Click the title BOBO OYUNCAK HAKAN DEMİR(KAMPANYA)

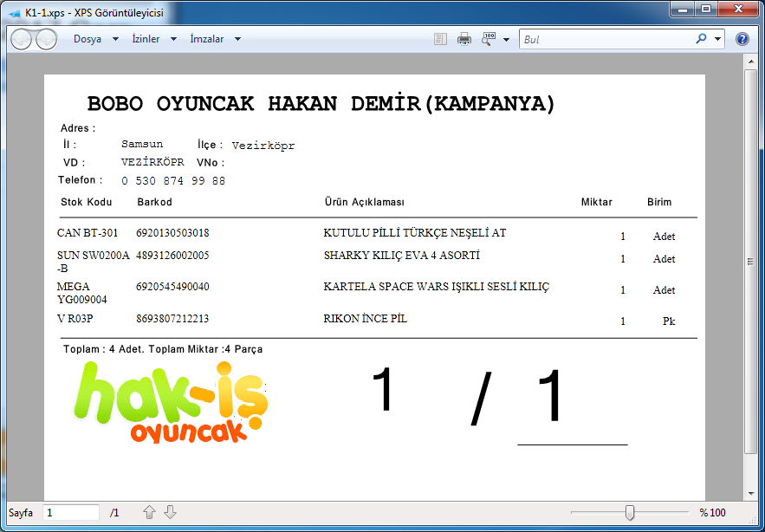(321, 104)
